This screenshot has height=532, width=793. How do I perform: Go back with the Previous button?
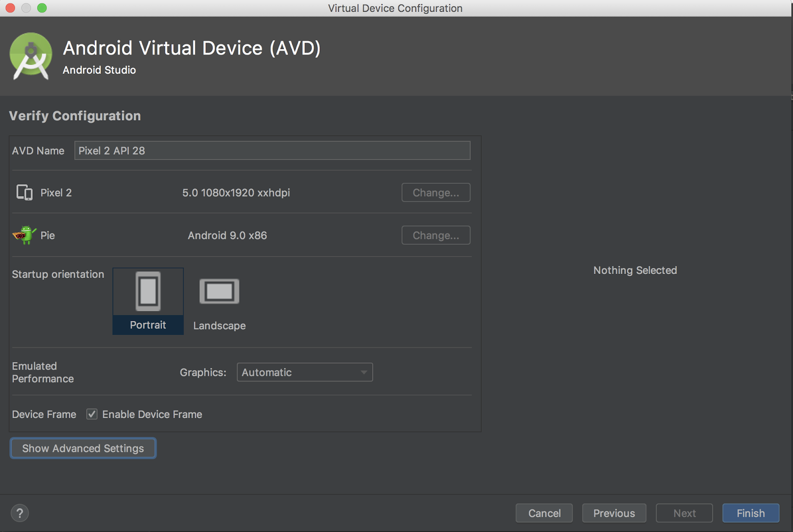(614, 513)
